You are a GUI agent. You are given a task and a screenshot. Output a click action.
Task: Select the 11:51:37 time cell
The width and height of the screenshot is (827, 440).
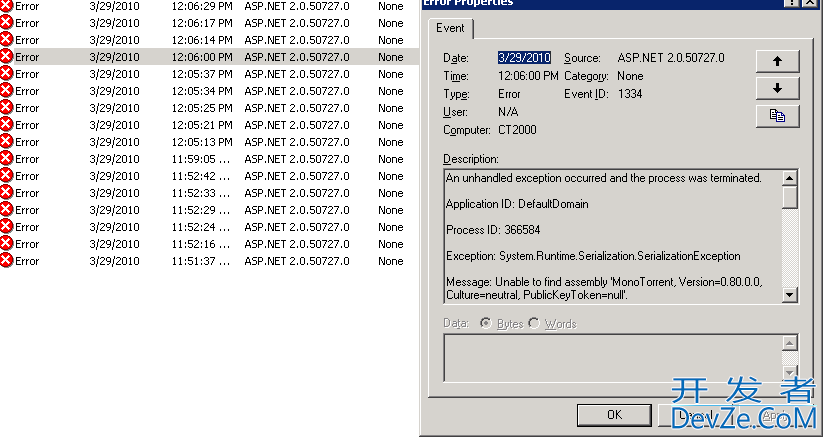(x=200, y=261)
